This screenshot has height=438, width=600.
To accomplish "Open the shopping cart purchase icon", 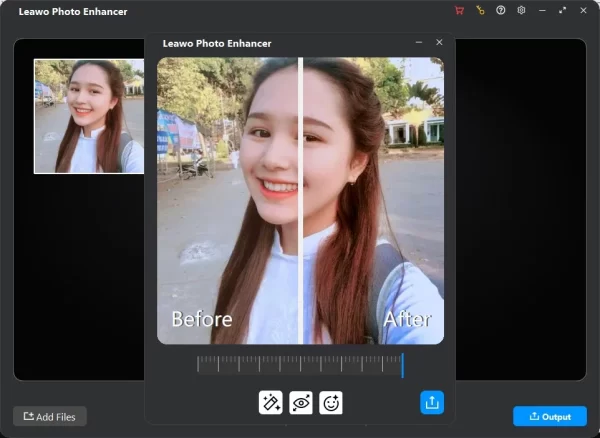I will pos(459,10).
